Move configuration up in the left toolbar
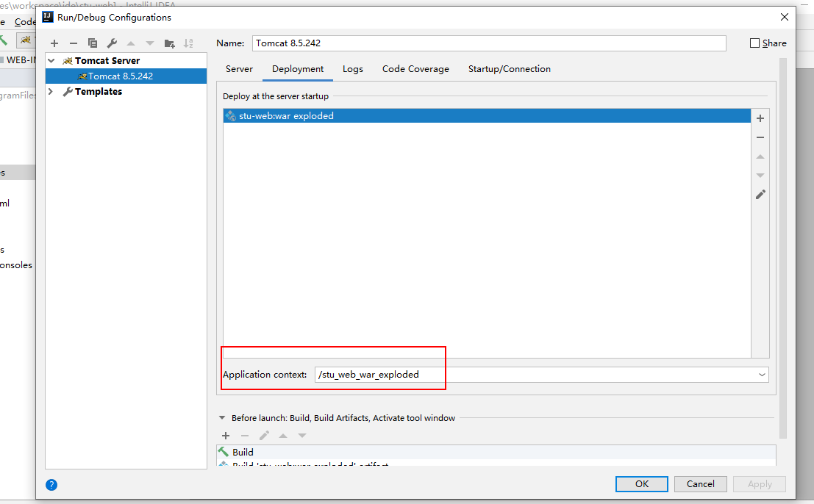This screenshot has width=814, height=504. pos(131,43)
